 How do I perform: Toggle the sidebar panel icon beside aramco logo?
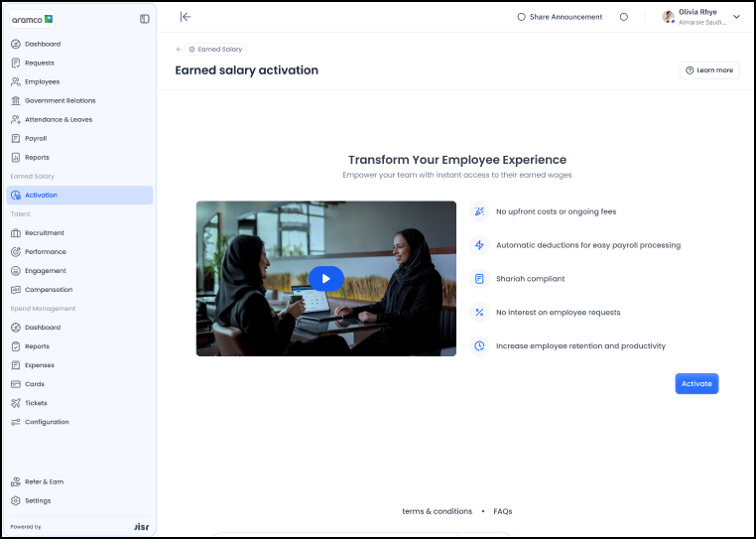(x=145, y=19)
